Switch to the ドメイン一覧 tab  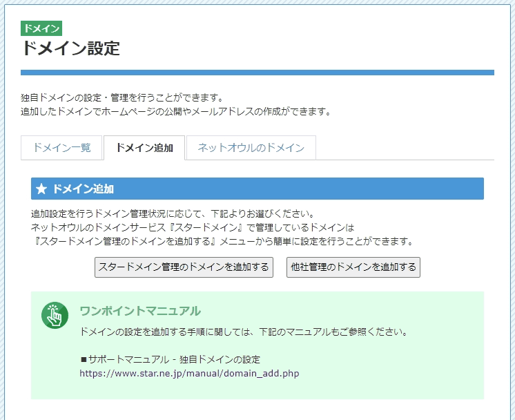coord(61,148)
